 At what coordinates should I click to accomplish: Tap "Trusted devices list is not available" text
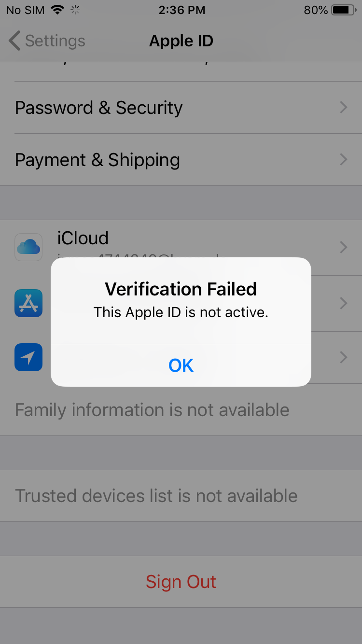pos(156,496)
